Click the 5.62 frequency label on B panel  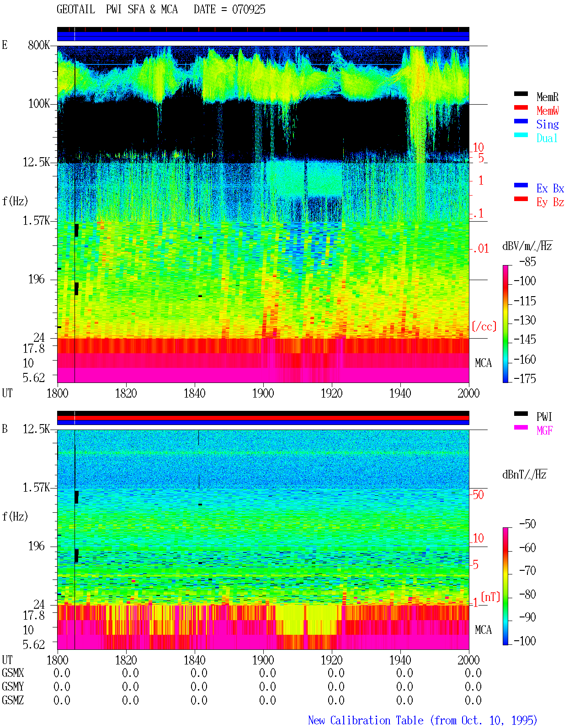(34, 644)
